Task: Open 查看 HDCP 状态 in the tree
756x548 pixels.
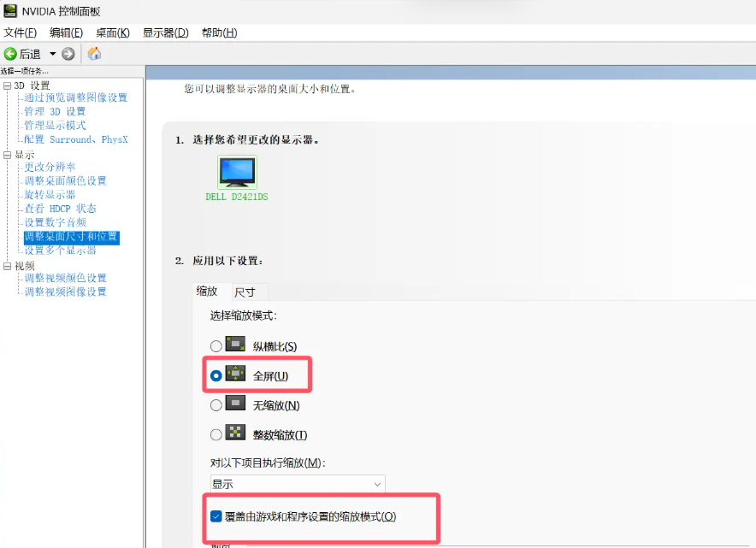Action: pyautogui.click(x=61, y=209)
